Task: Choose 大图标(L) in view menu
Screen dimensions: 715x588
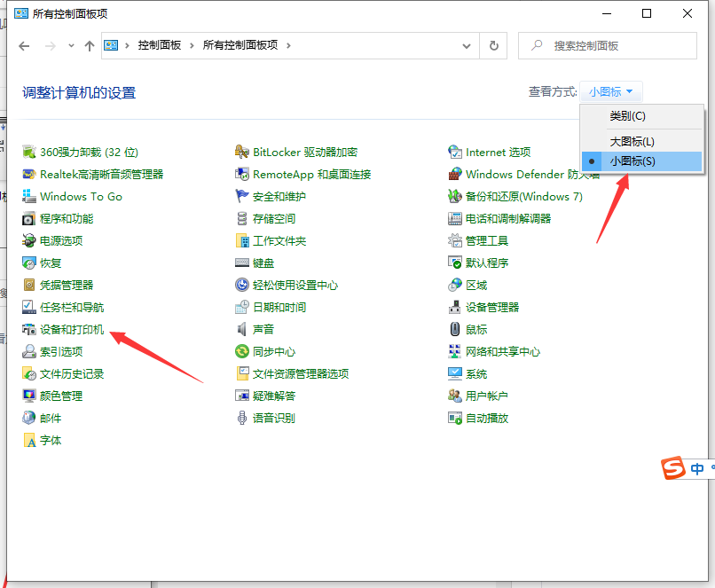Action: pyautogui.click(x=632, y=142)
